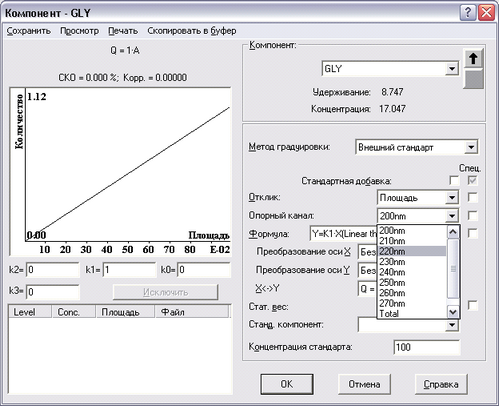Select 270nm in the channel list
The image size is (499, 406).
pos(412,303)
